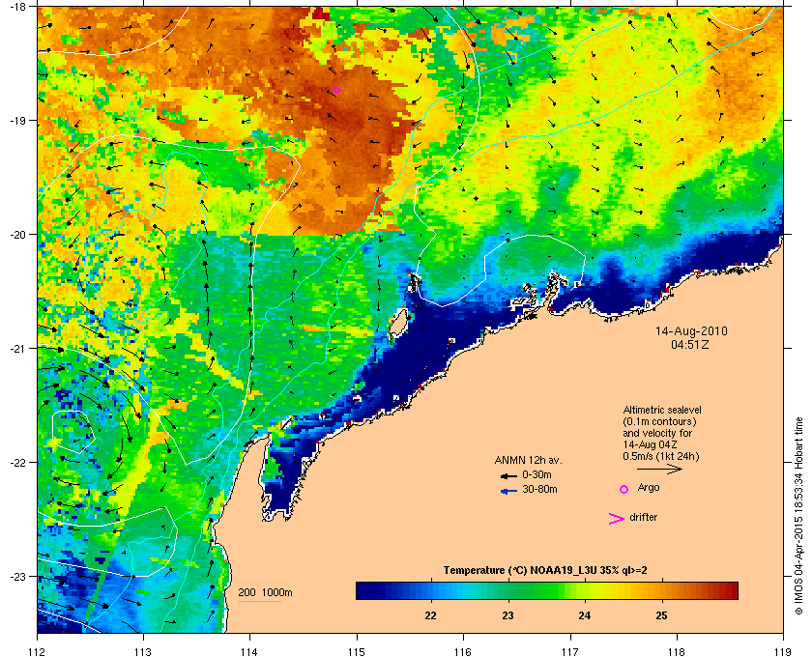
Task: Click the '200 1000m' isobath label
Action: point(265,592)
